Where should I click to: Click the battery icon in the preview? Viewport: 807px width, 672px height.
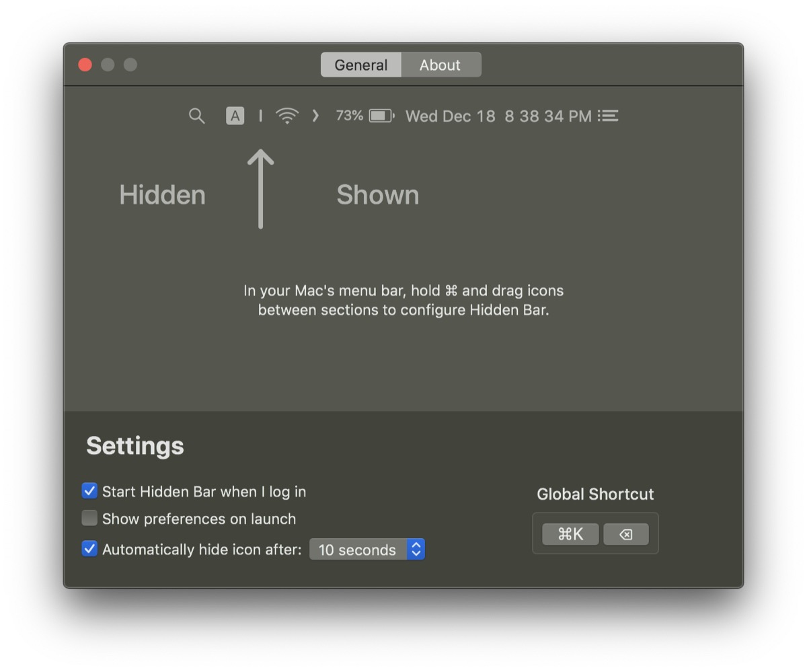point(381,116)
